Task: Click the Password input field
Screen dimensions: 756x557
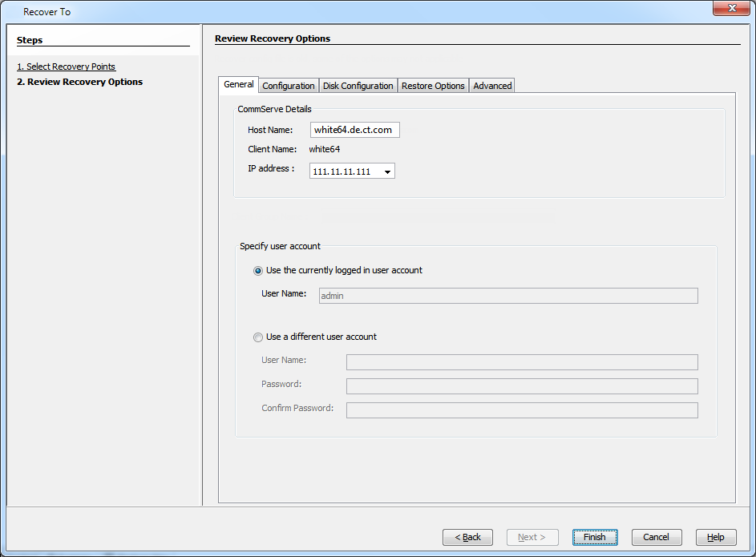Action: click(521, 386)
